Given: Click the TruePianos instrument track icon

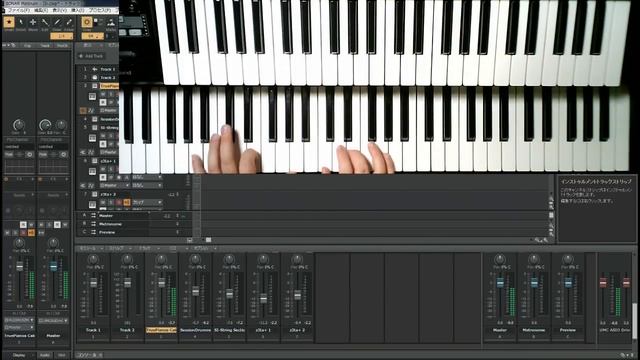Looking at the screenshot, I should coord(95,86).
